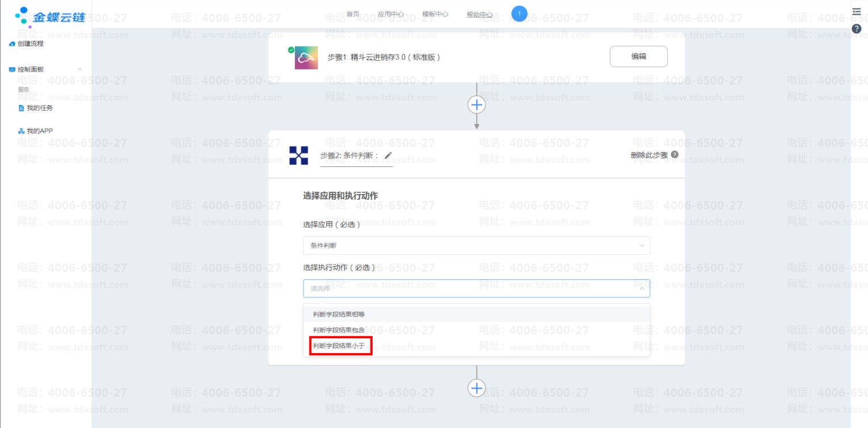Click the 金蝶云链 logo
The width and height of the screenshot is (868, 428).
tap(50, 17)
